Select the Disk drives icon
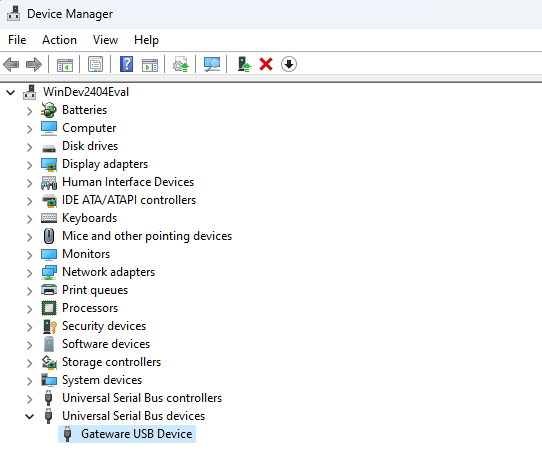This screenshot has height=455, width=542. tap(49, 149)
